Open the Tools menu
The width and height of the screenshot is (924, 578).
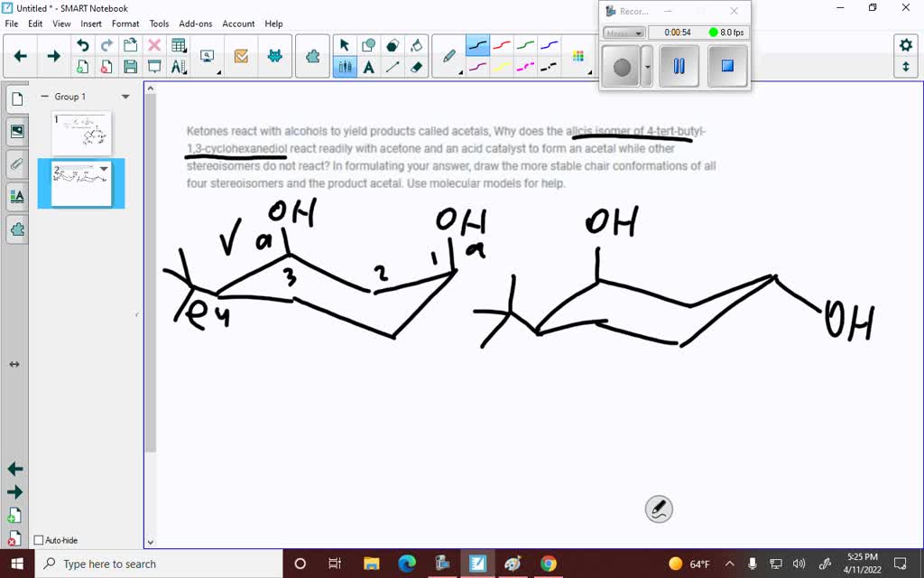click(159, 23)
